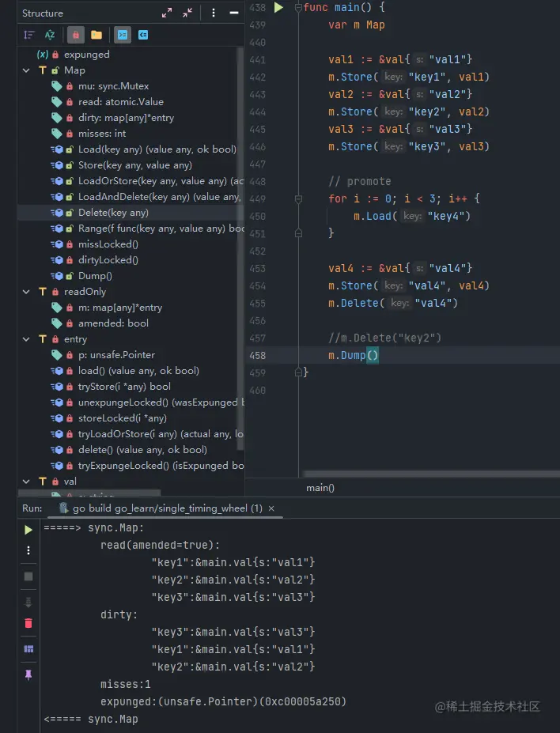Rerun the program with green play button

pos(28,530)
